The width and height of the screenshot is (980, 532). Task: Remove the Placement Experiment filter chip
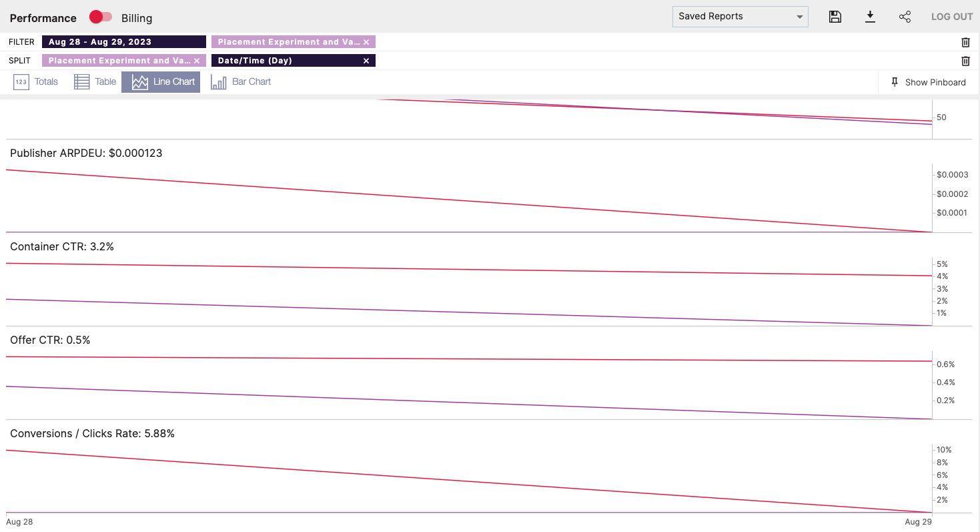click(x=366, y=42)
